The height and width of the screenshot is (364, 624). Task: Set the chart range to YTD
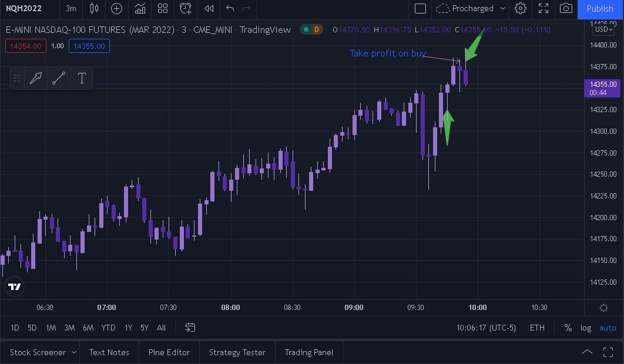[x=108, y=328]
